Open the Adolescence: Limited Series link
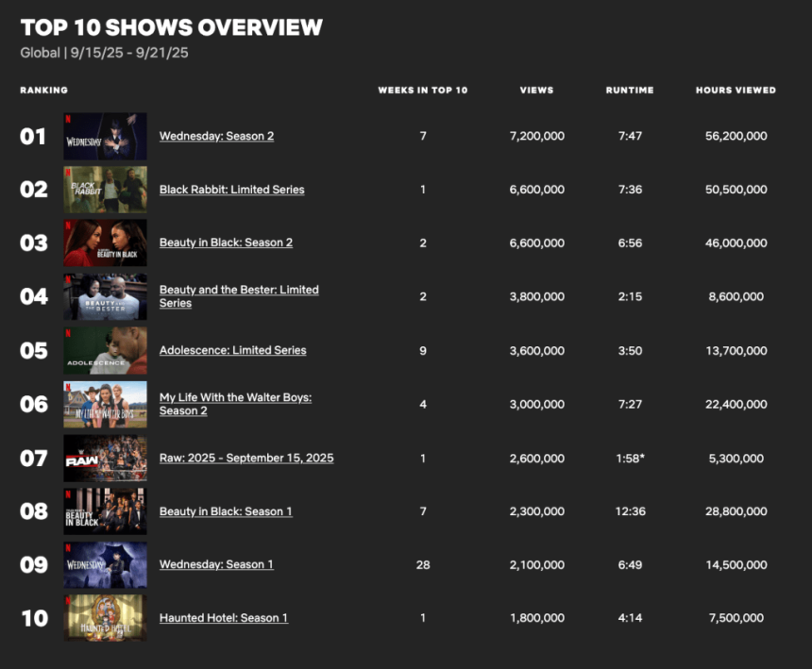This screenshot has width=812, height=669. (232, 350)
